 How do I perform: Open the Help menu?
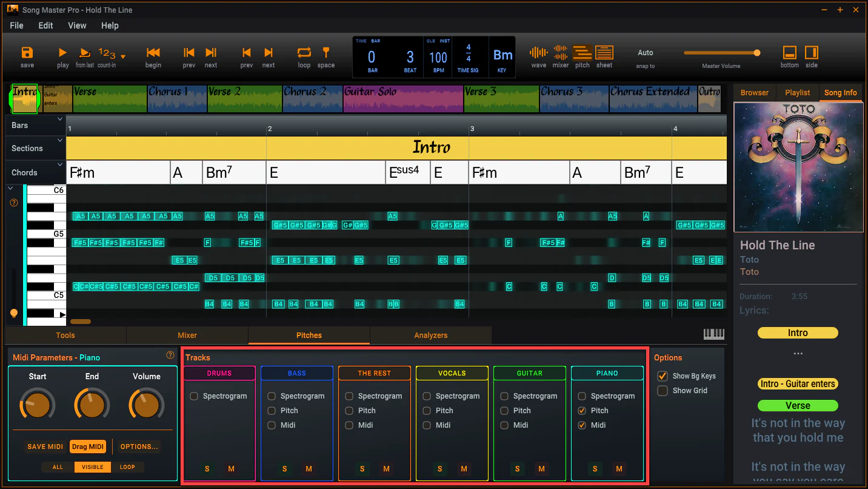tap(110, 25)
